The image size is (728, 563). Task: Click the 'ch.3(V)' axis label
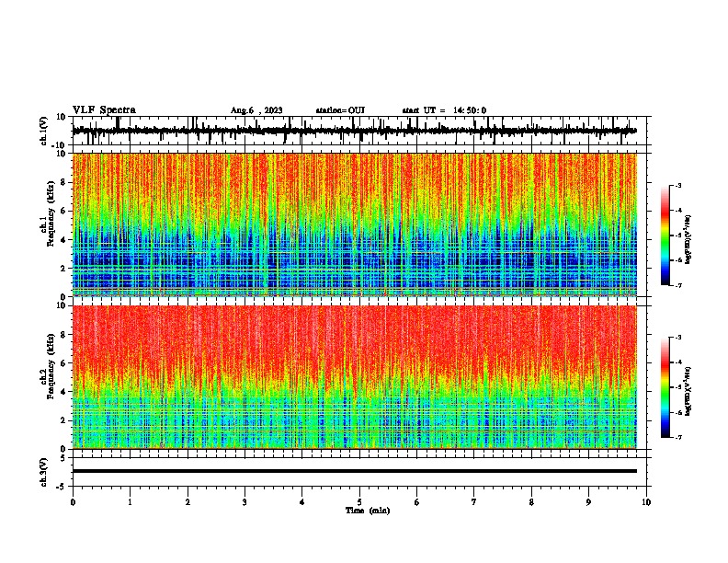point(44,473)
